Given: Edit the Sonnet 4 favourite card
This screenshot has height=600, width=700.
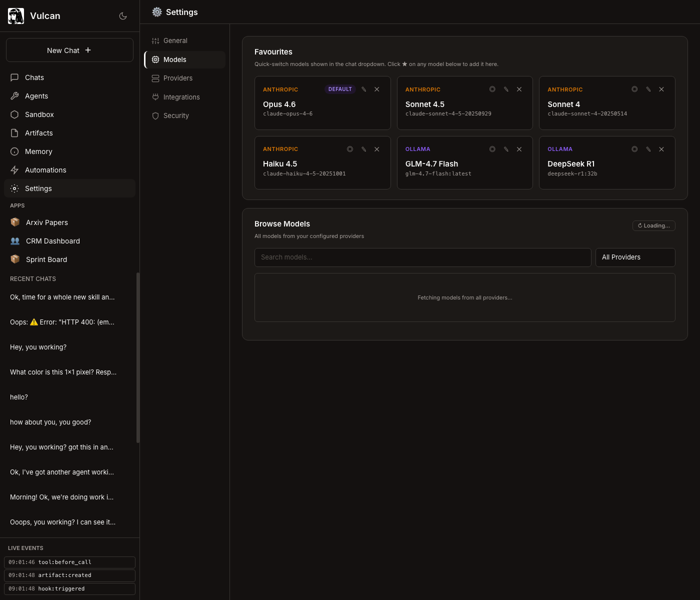Looking at the screenshot, I should click(648, 89).
